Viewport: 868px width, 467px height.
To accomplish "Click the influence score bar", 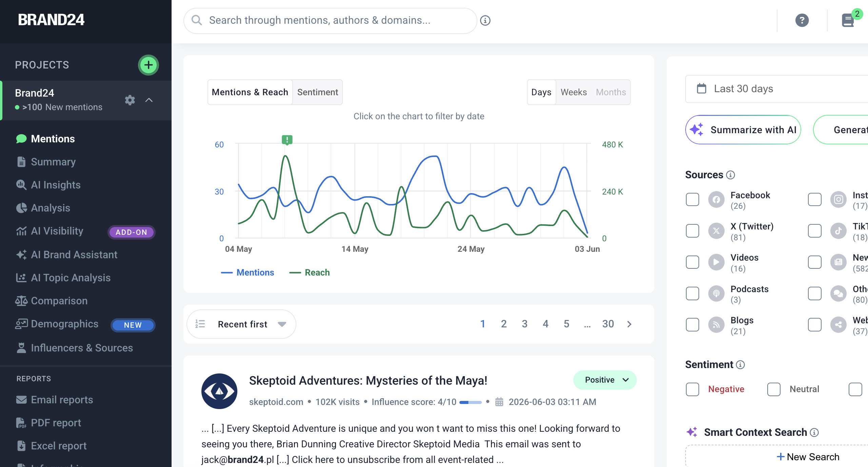I will coord(471,402).
